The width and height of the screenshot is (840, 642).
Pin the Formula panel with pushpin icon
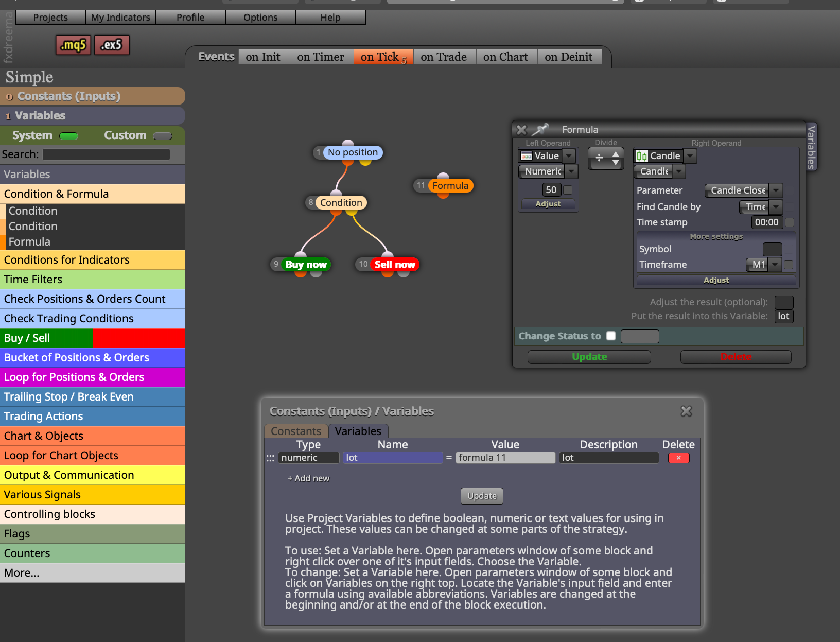click(x=540, y=129)
